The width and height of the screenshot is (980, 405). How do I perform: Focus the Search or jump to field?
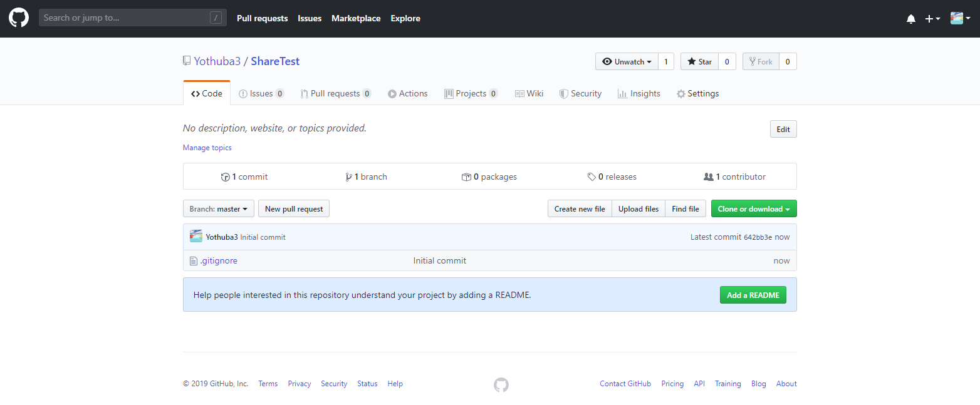[125, 18]
